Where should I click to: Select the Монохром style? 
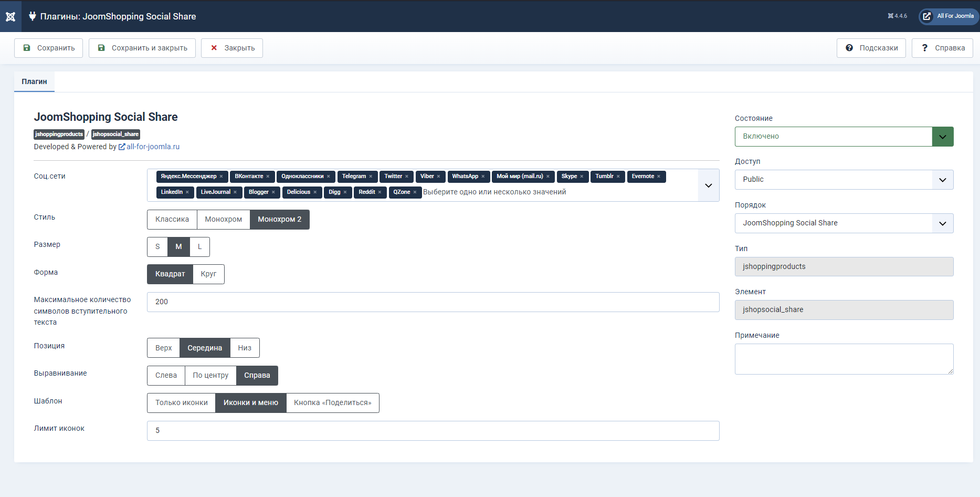click(x=224, y=220)
